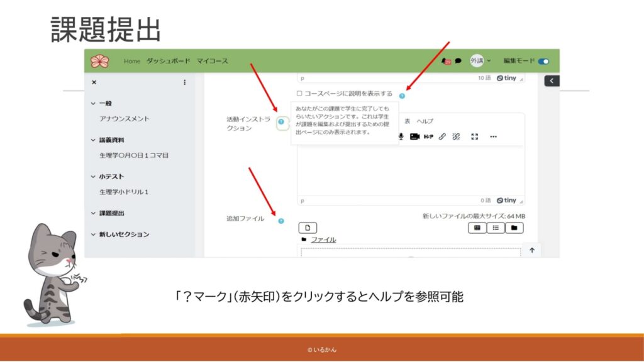644x362 pixels.
Task: Open the 外講 user menu dropdown
Action: click(x=481, y=61)
